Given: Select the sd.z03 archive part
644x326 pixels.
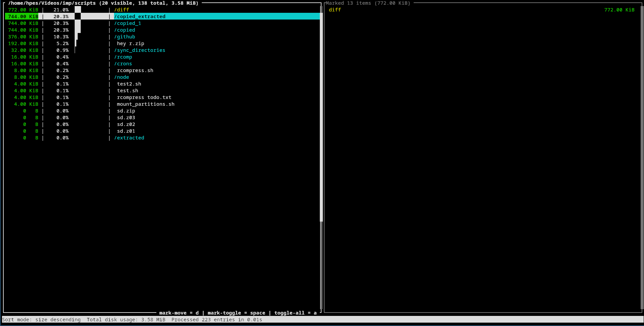Looking at the screenshot, I should [x=126, y=118].
